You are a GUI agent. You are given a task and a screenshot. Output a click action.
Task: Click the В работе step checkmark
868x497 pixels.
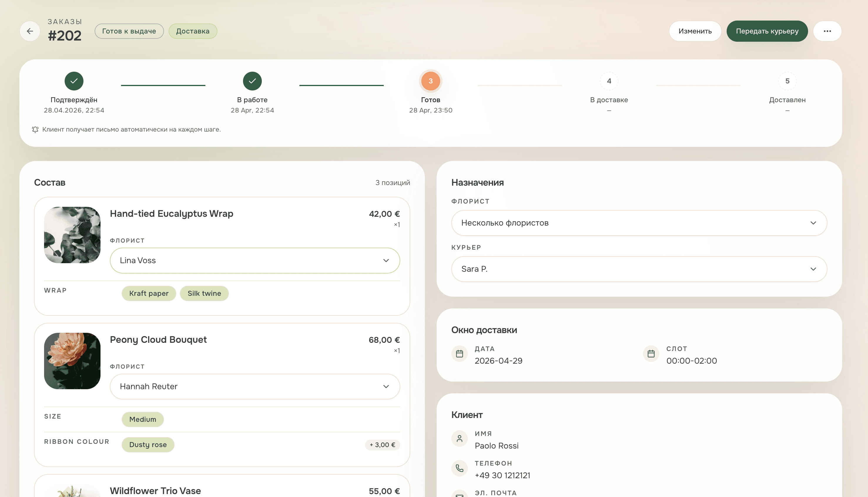tap(252, 81)
